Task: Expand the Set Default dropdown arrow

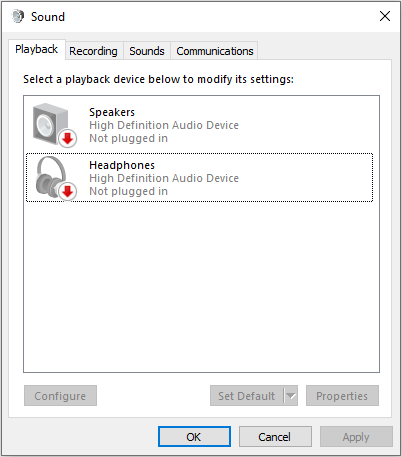Action: [x=291, y=396]
